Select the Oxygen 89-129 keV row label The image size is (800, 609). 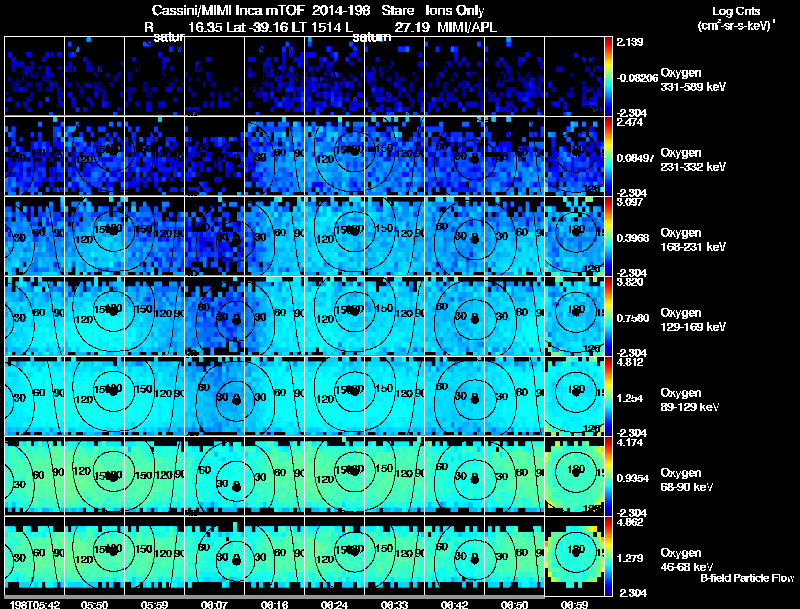coord(690,400)
